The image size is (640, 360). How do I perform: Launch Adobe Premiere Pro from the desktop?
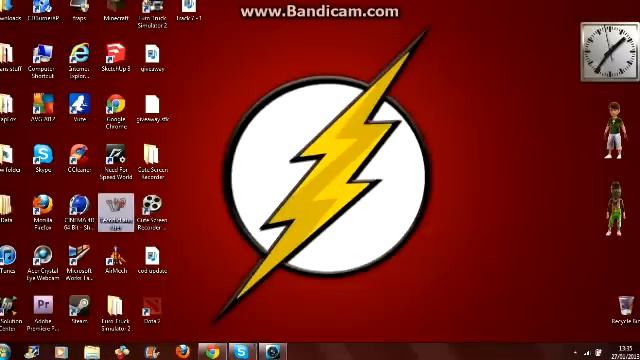click(42, 313)
